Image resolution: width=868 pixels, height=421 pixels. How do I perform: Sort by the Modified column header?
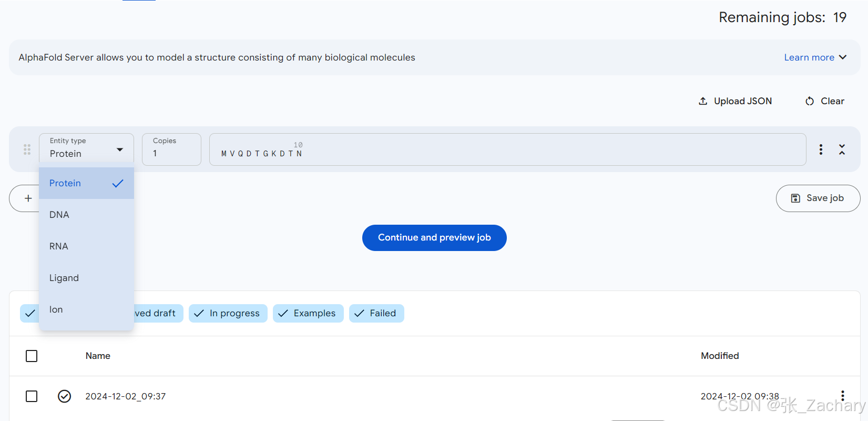(x=720, y=356)
